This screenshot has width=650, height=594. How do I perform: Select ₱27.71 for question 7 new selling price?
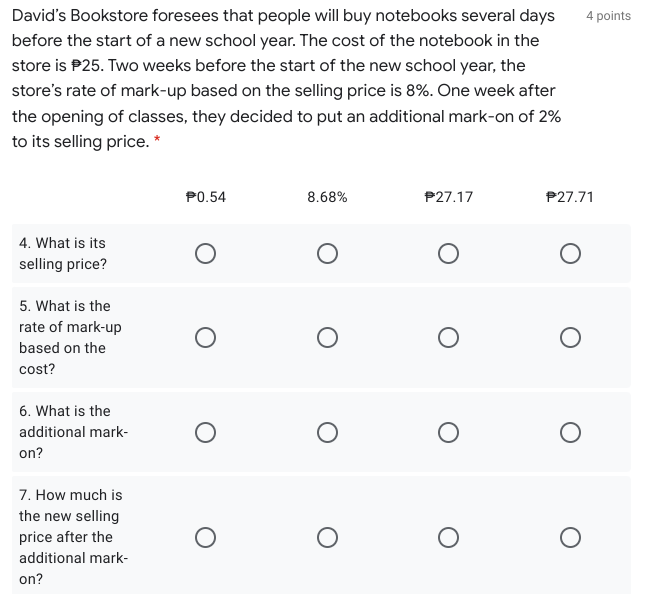(x=570, y=537)
